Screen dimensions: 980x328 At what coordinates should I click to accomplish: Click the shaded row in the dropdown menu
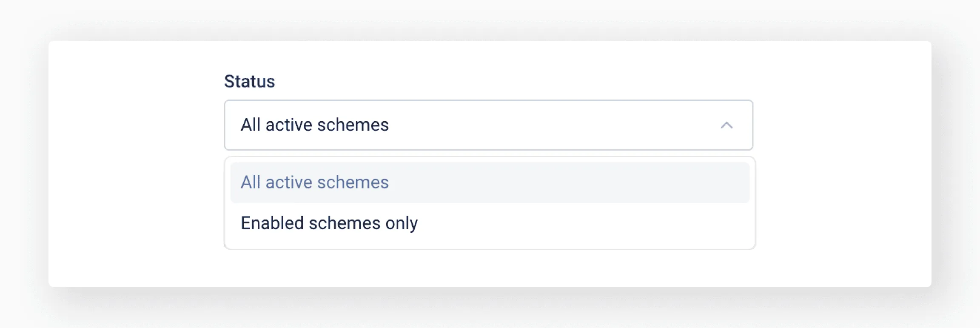pos(489,182)
